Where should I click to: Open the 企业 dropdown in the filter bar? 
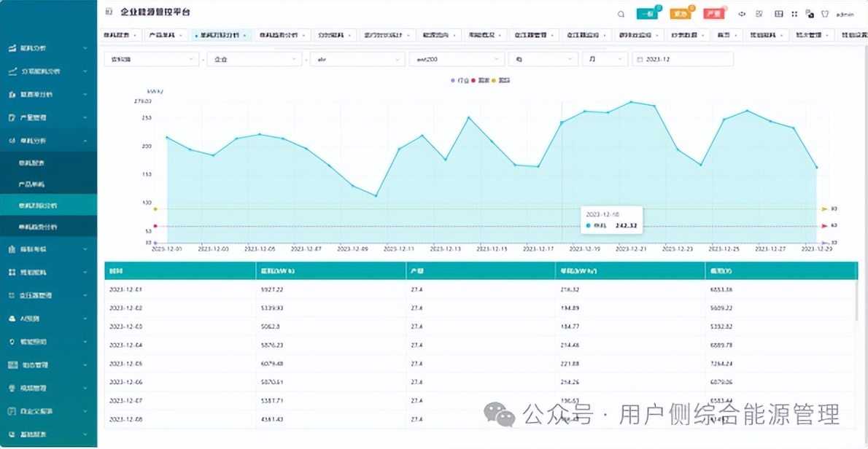pyautogui.click(x=254, y=58)
